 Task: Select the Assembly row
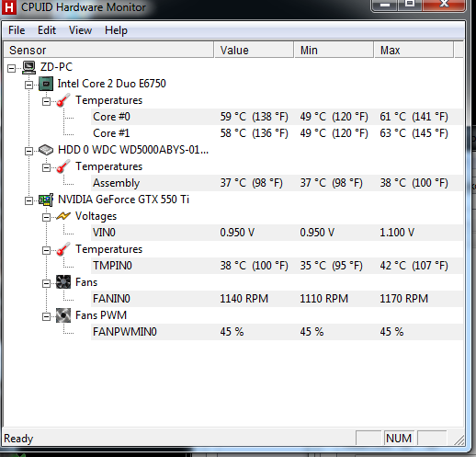[277, 183]
